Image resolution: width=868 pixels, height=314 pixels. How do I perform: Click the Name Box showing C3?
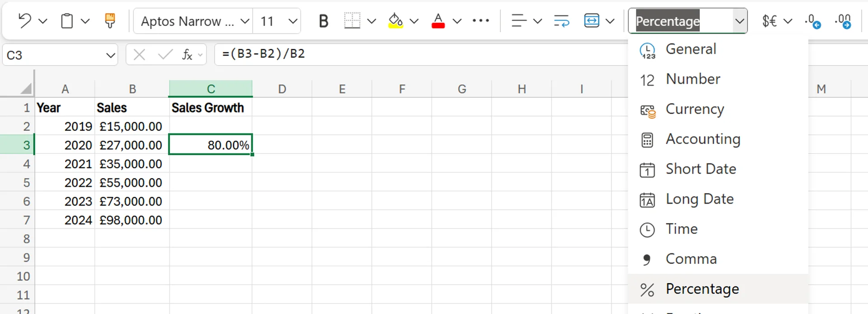[54, 55]
